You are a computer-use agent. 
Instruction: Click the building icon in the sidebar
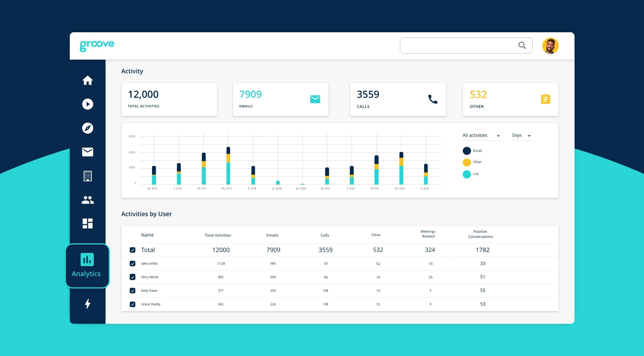click(87, 176)
